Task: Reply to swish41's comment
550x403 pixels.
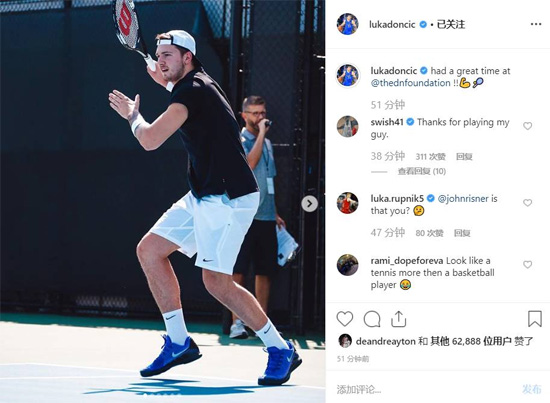Action: 464,156
